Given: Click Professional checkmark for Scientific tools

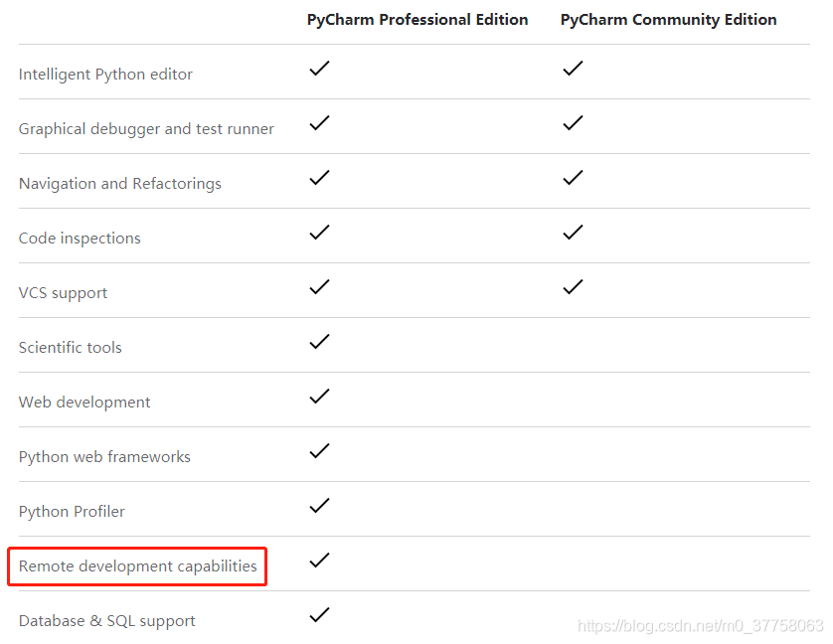Looking at the screenshot, I should coord(319,342).
